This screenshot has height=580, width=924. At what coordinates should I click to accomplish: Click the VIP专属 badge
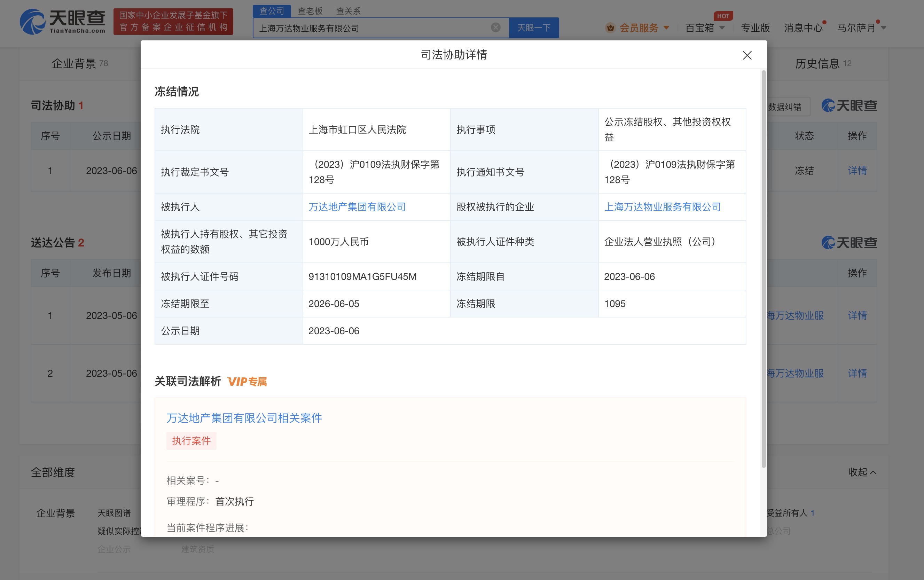tap(247, 382)
